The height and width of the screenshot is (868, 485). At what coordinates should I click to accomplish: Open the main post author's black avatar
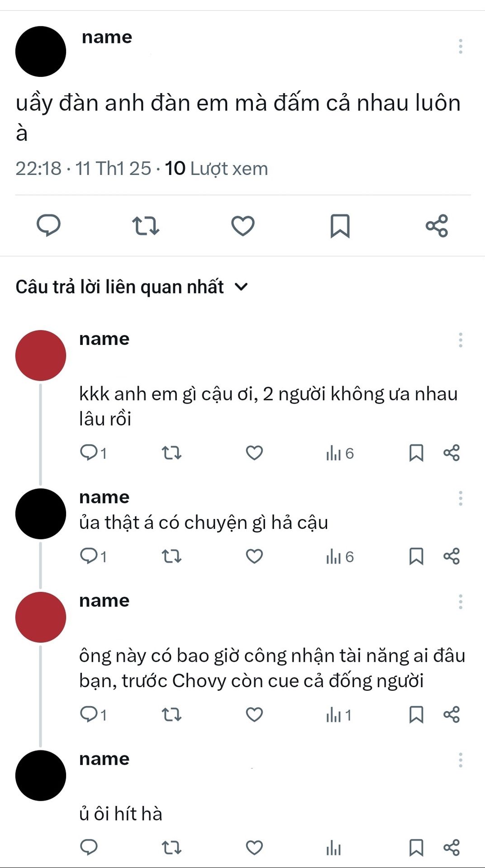coord(41,52)
